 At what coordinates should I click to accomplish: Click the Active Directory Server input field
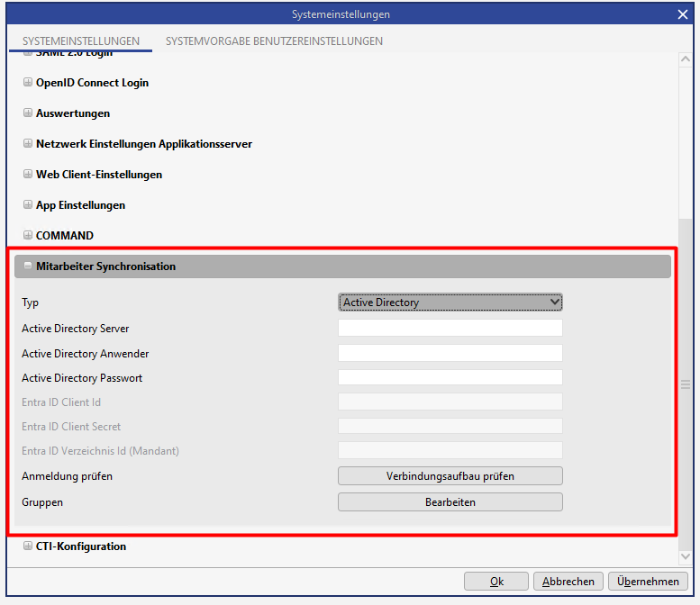coord(450,328)
